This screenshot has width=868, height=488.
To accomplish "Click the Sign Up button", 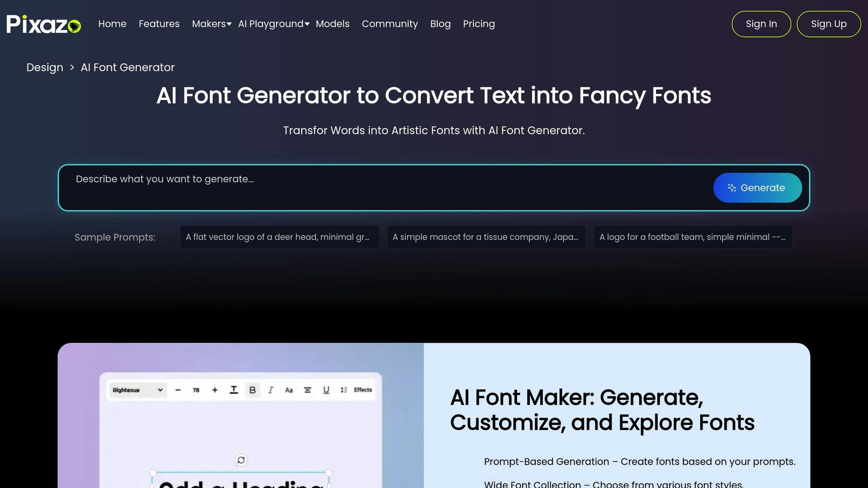I will (x=829, y=24).
